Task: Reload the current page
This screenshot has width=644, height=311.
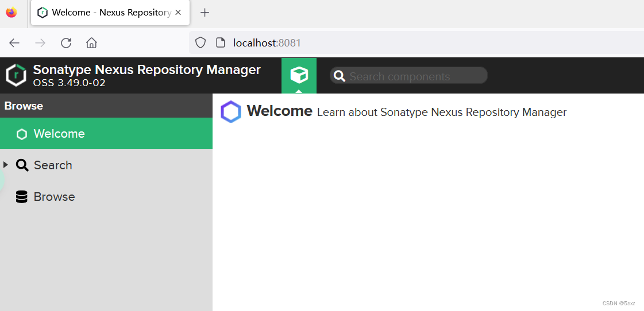Action: pos(66,43)
